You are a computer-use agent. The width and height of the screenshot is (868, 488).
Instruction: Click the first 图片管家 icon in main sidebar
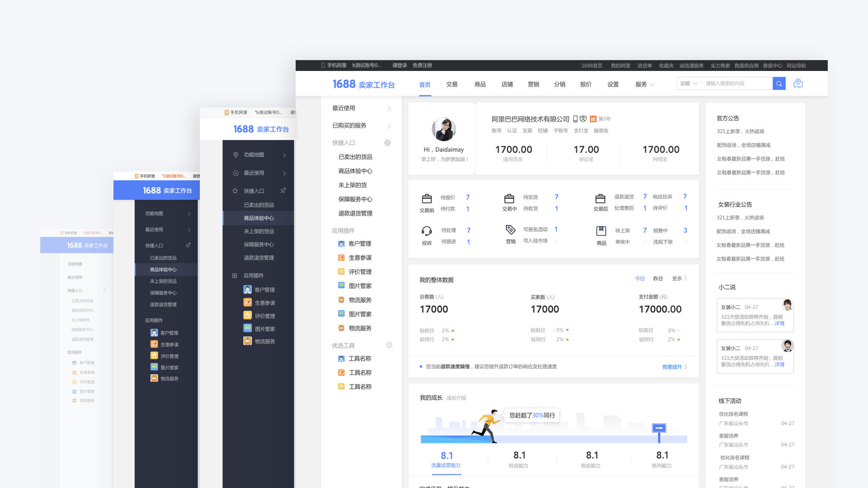coord(341,286)
